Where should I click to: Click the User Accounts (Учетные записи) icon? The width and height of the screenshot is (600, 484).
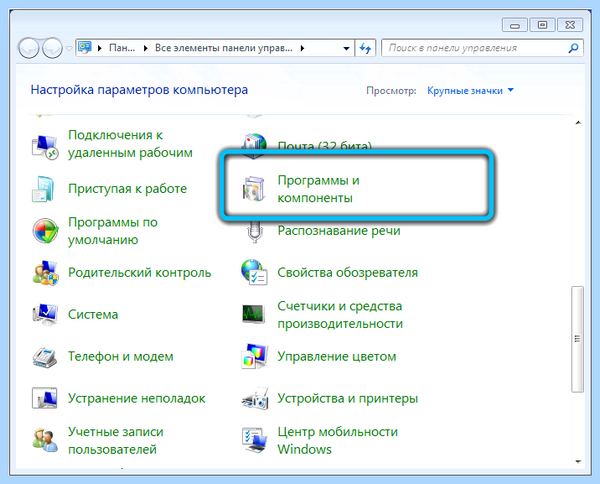click(45, 440)
